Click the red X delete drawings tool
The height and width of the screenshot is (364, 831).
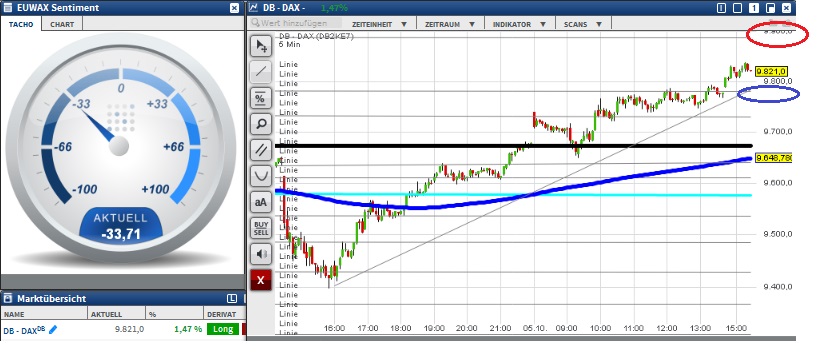coord(261,280)
